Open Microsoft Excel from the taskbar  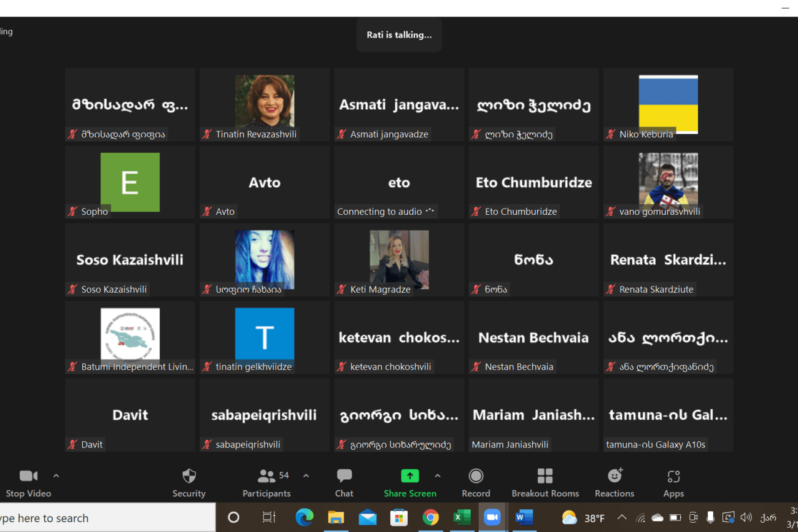click(x=461, y=518)
